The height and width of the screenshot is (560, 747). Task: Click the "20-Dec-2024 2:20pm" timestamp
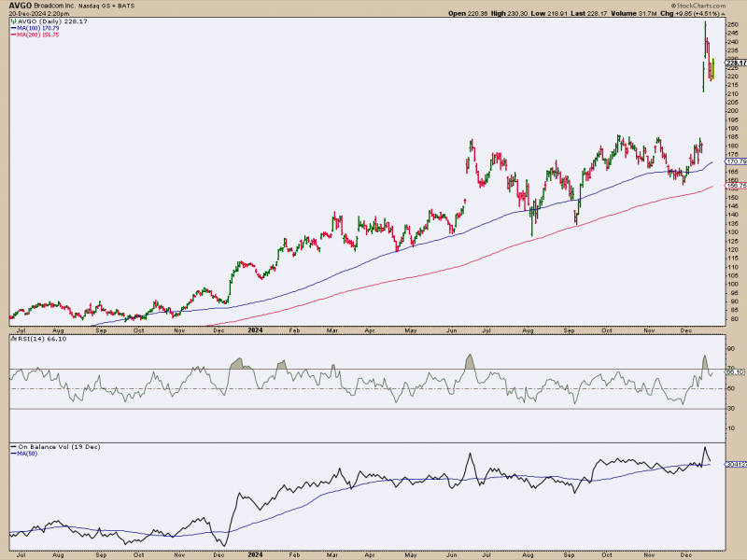click(39, 14)
